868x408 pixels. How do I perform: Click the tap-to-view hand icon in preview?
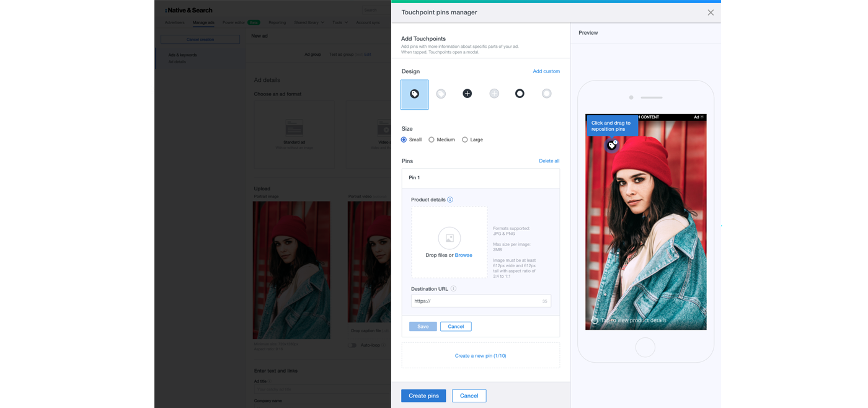tap(594, 320)
